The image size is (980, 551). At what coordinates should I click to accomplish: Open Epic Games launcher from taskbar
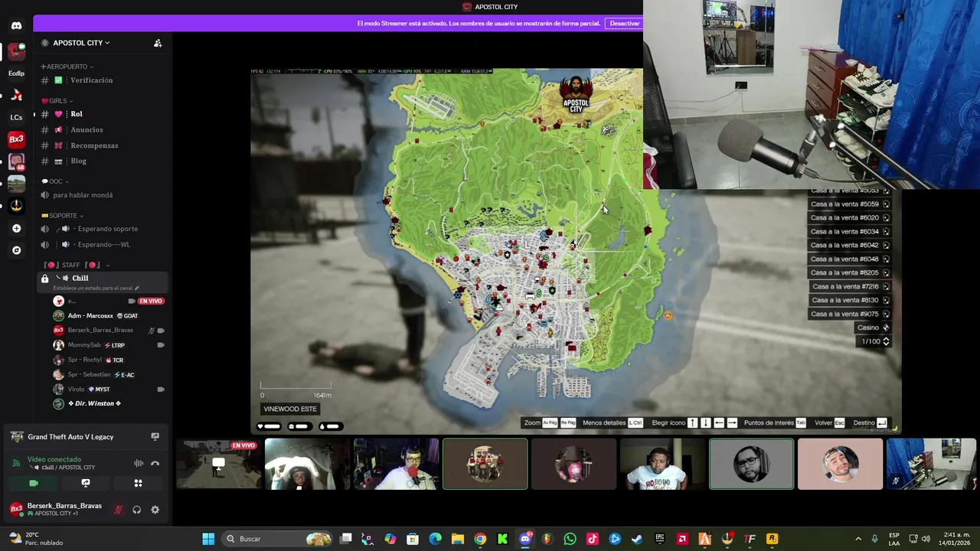point(659,539)
